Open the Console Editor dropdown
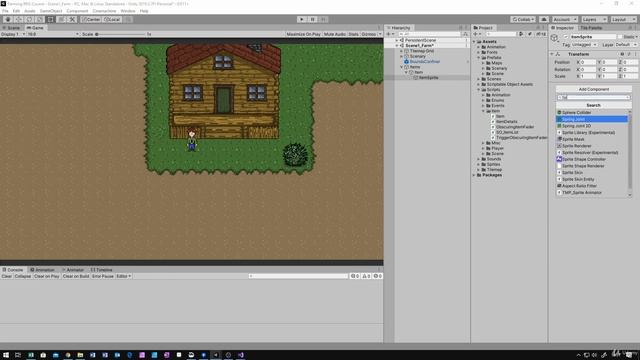640x360 pixels. (124, 276)
